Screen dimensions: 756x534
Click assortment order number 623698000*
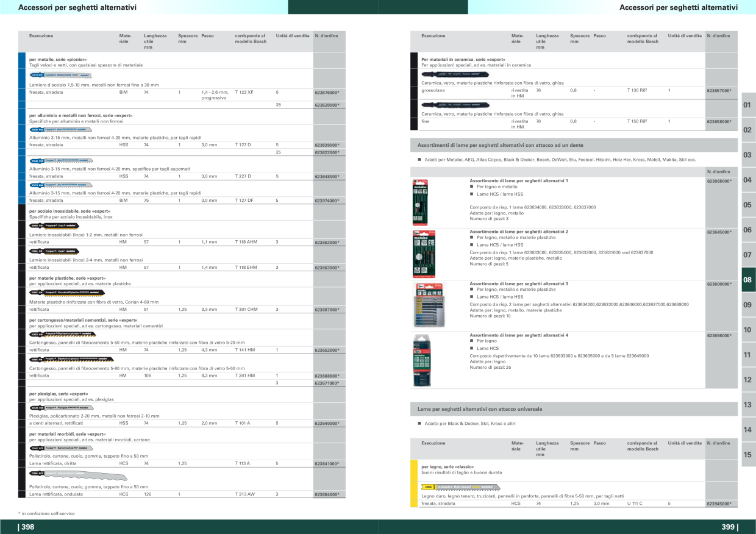click(719, 335)
